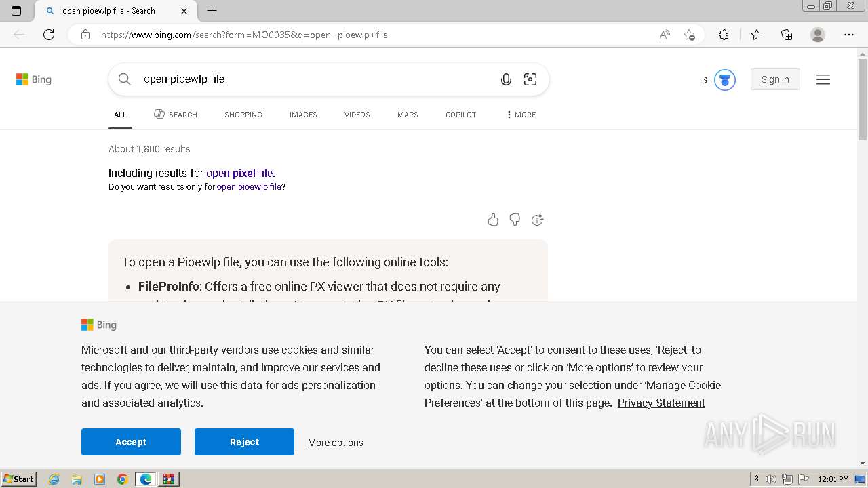Close the 'open pioewlp file - Search' tab
This screenshot has width=868, height=488.
point(184,11)
